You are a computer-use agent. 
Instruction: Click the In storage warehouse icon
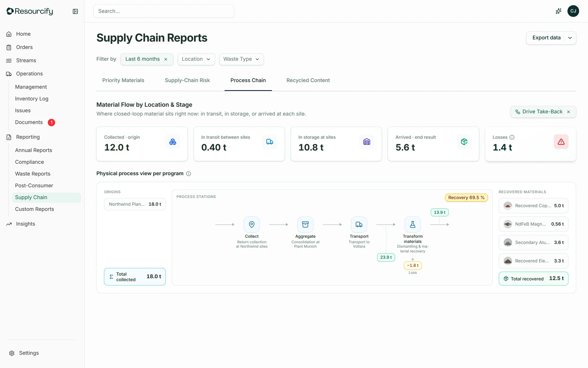coord(367,142)
